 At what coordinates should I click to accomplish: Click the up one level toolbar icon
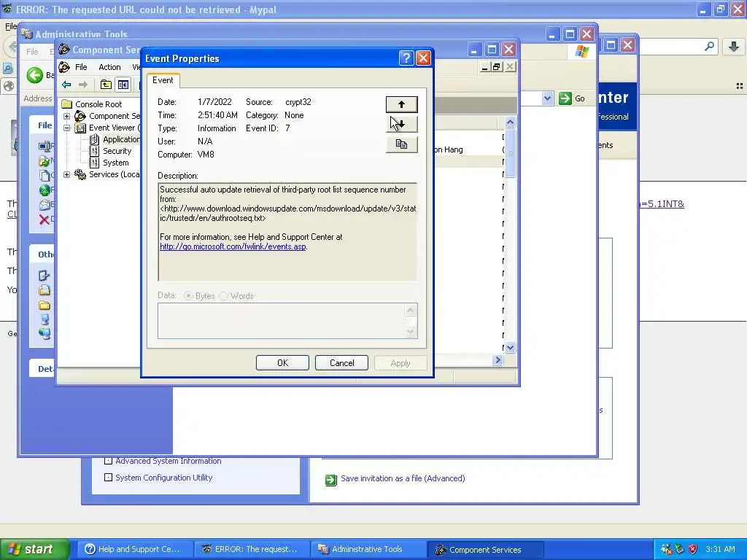pyautogui.click(x=106, y=85)
